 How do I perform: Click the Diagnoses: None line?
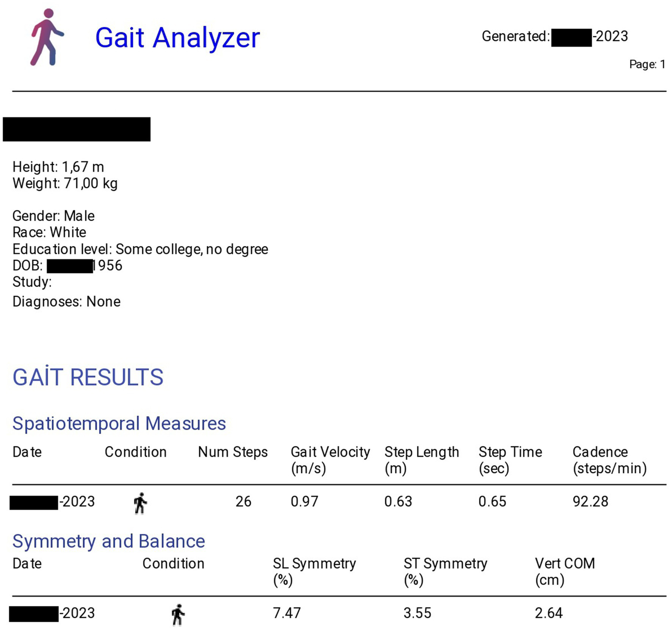[67, 302]
